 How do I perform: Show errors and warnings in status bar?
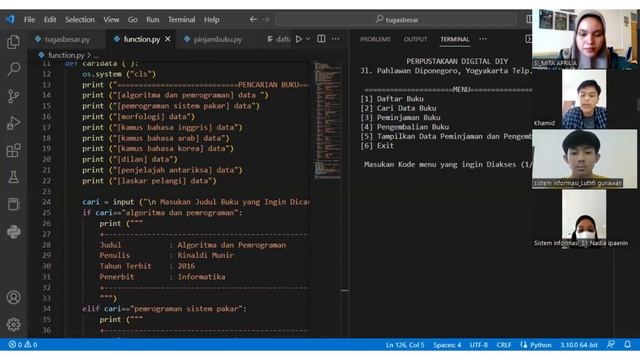point(23,344)
